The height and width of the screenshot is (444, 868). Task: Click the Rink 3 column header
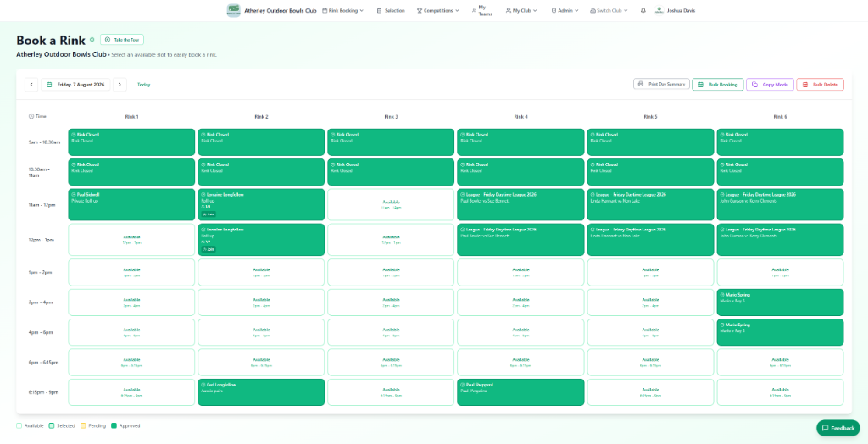392,117
